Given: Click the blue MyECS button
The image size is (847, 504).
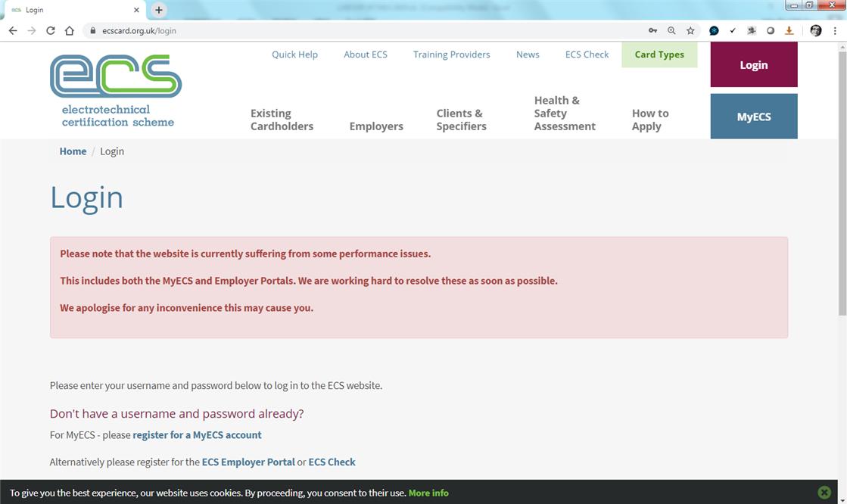Looking at the screenshot, I should [754, 116].
